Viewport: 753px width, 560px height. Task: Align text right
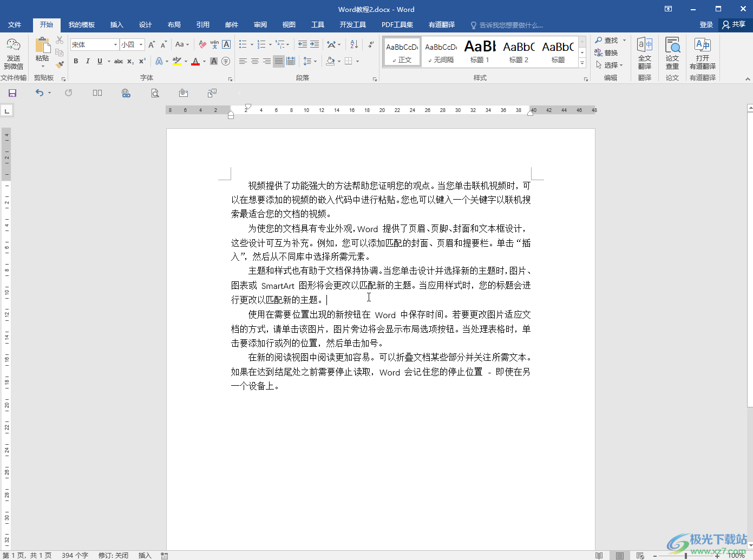pos(267,61)
